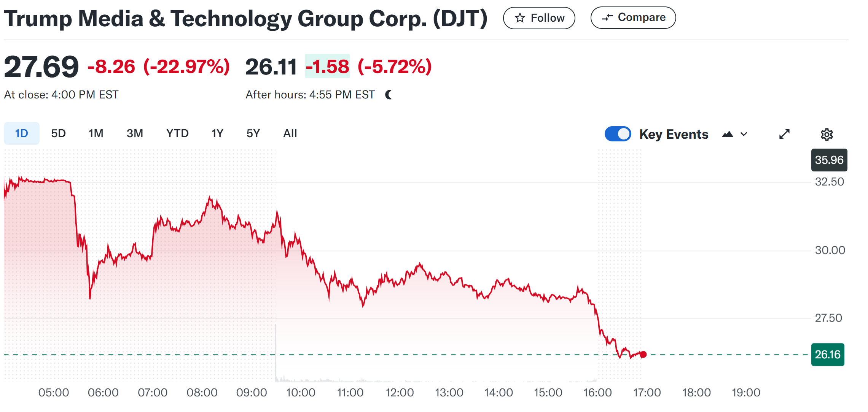Show the YTD chart range
Screen dimensions: 868x412
tap(177, 133)
